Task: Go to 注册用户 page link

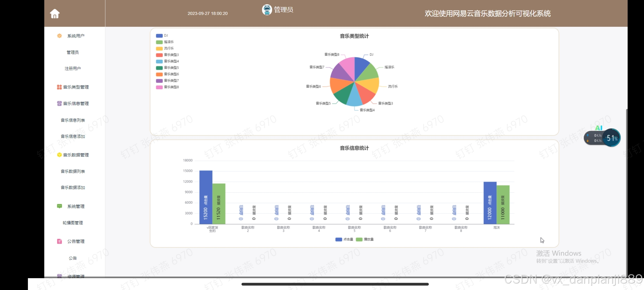Action: click(73, 68)
